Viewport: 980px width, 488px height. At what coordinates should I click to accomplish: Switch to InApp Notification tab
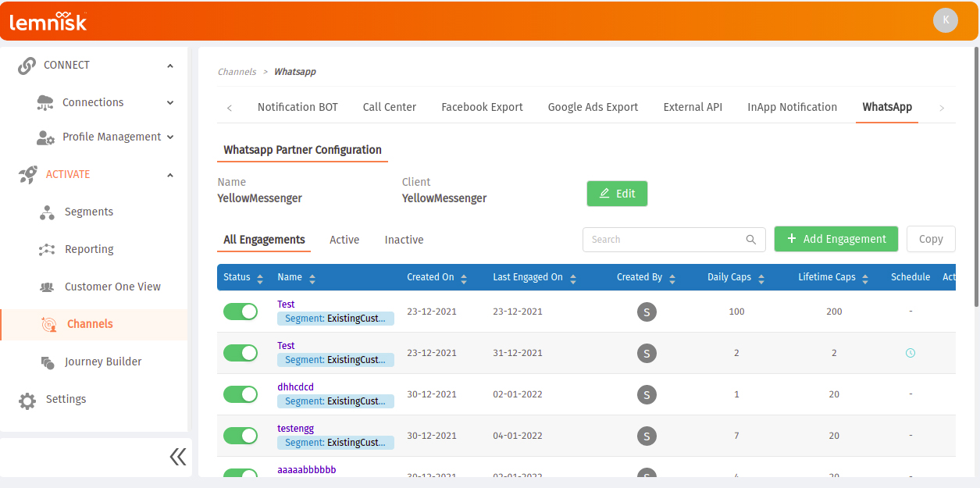[792, 108]
